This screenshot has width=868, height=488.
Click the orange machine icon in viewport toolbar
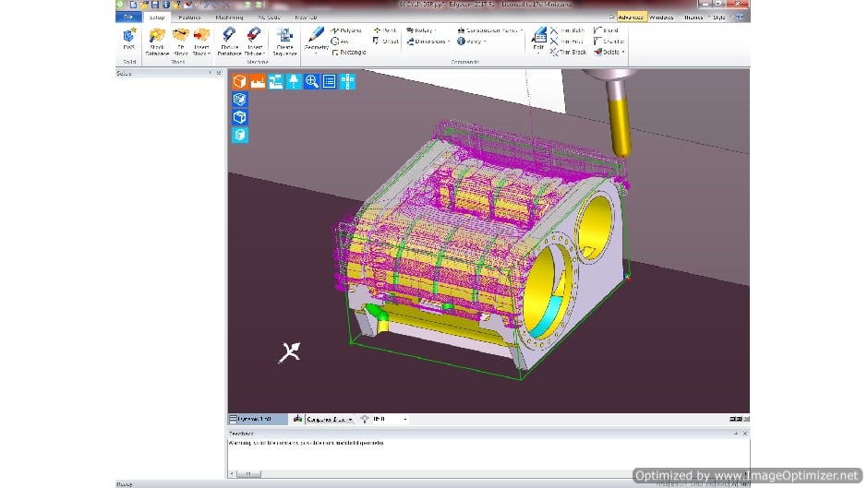[258, 81]
